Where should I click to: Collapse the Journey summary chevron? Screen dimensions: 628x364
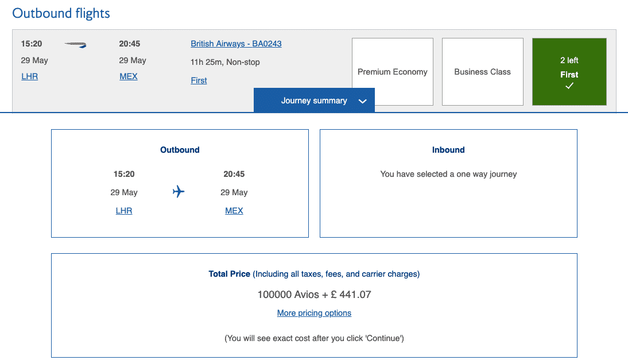362,101
